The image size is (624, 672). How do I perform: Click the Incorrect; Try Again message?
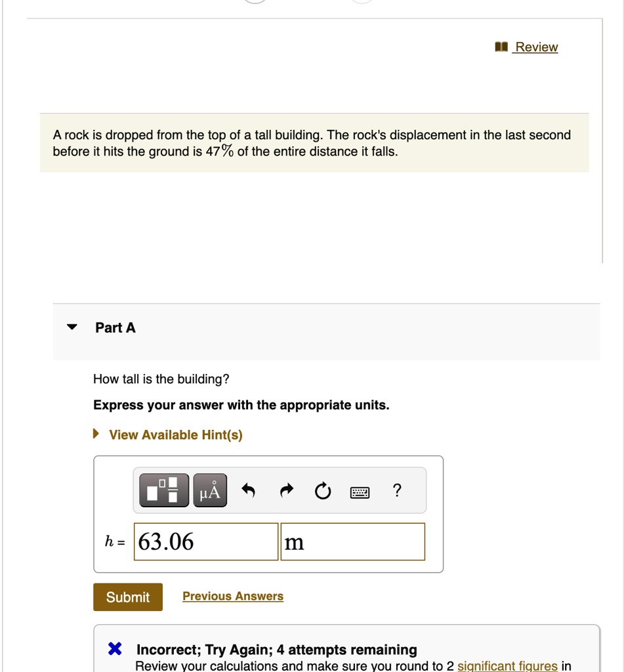tap(276, 650)
